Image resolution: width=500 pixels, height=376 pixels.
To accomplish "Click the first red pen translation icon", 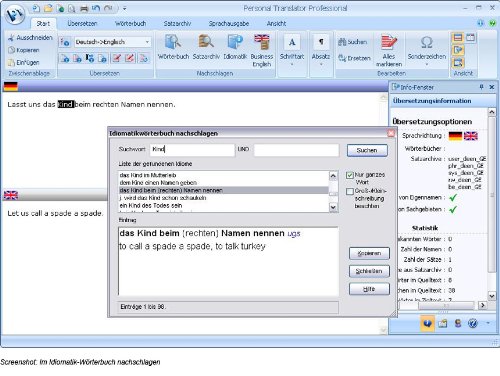I will 116,58.
